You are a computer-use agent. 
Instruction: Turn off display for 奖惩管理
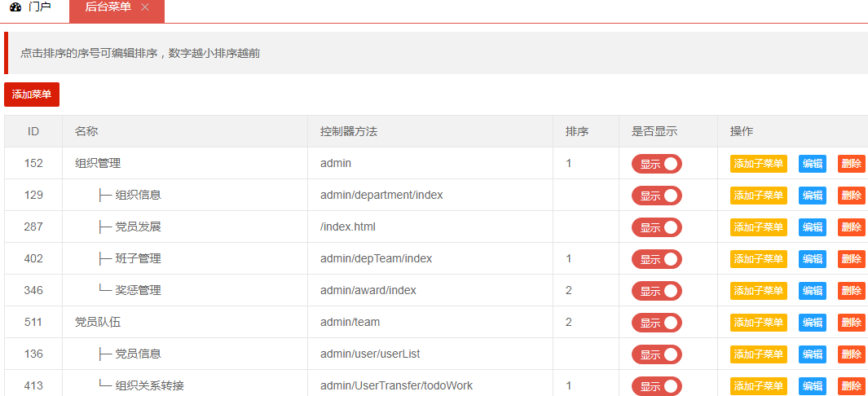point(656,291)
